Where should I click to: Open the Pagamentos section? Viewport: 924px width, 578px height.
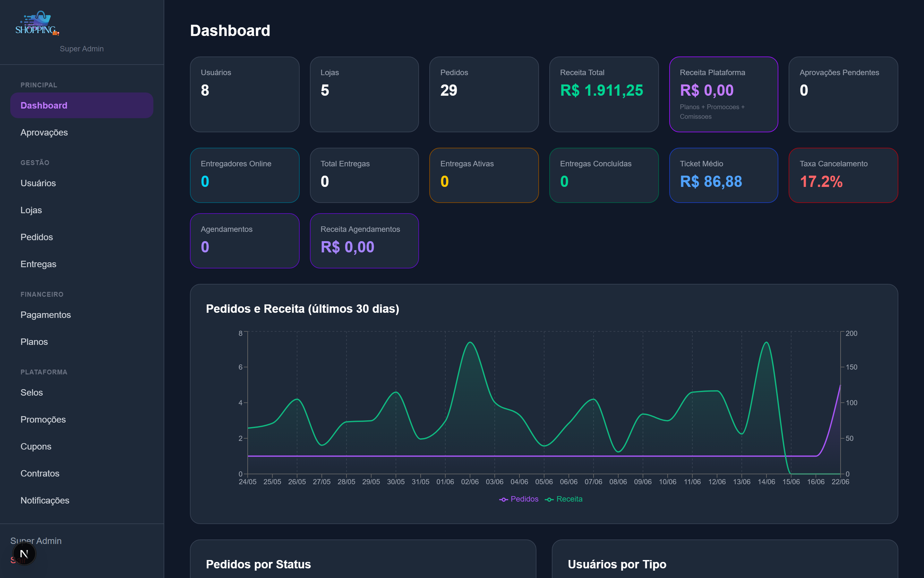click(82, 315)
